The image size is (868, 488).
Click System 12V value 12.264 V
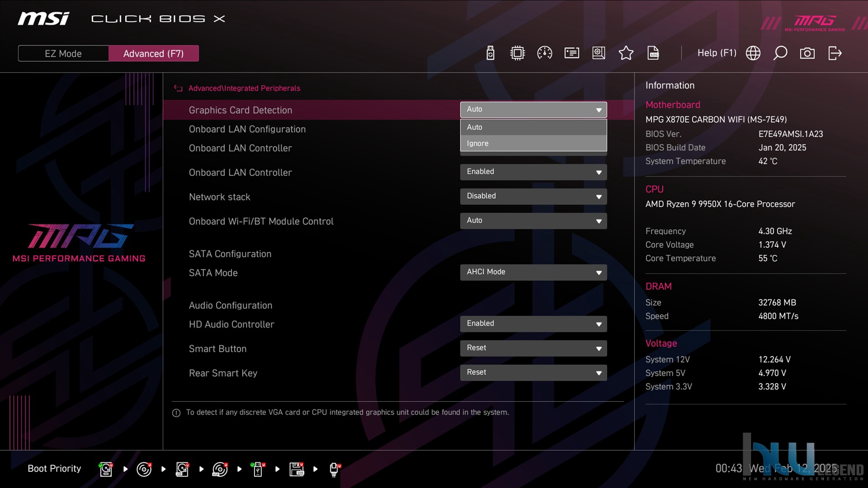tap(774, 359)
